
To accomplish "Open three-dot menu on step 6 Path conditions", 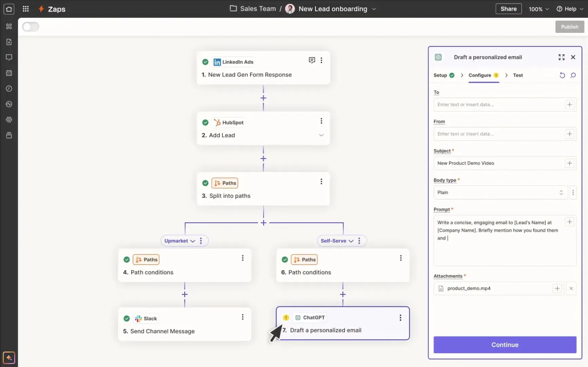I will tap(401, 258).
